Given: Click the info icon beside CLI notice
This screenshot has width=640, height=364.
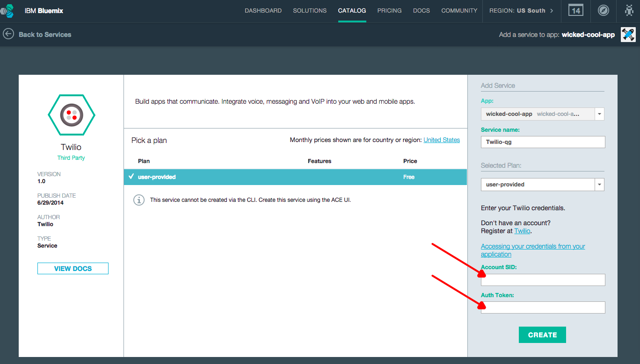Looking at the screenshot, I should tap(138, 200).
